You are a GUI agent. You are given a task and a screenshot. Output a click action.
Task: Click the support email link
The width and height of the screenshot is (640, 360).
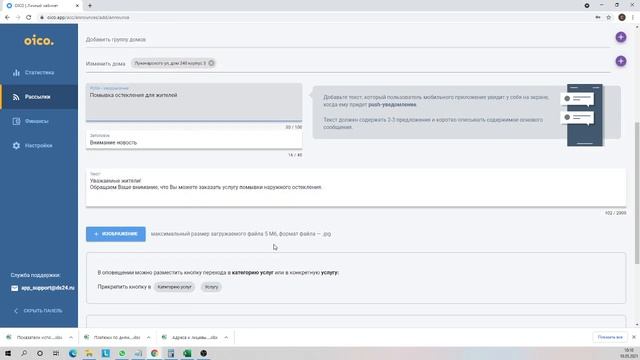pyautogui.click(x=48, y=288)
